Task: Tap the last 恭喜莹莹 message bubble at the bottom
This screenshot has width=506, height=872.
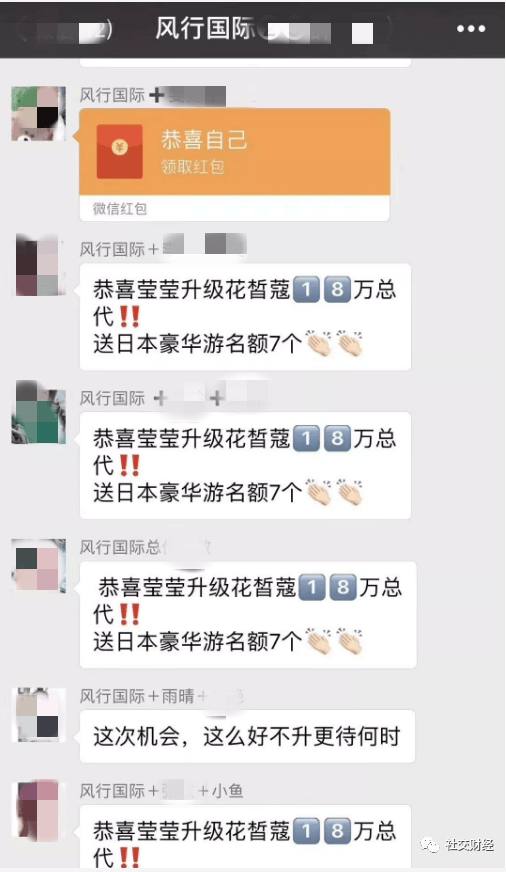Action: (x=245, y=837)
